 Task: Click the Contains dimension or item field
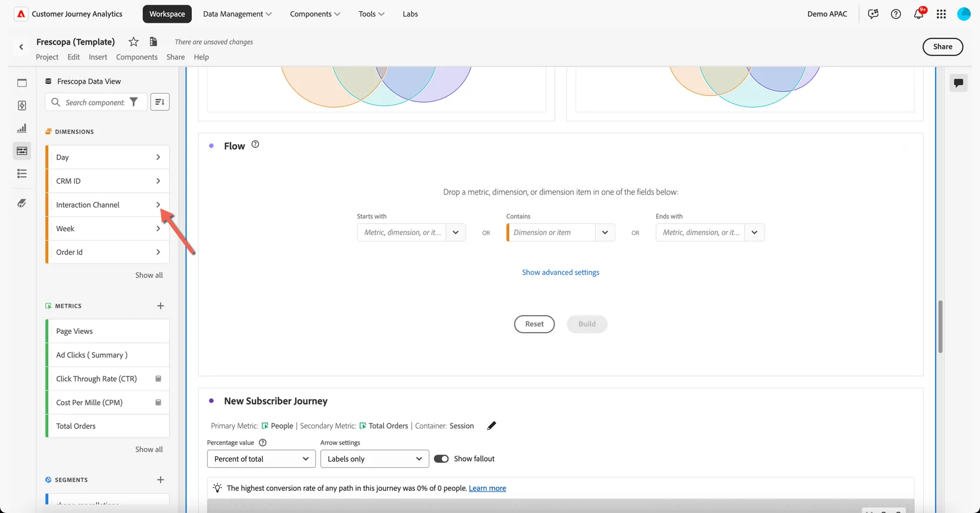pos(551,232)
